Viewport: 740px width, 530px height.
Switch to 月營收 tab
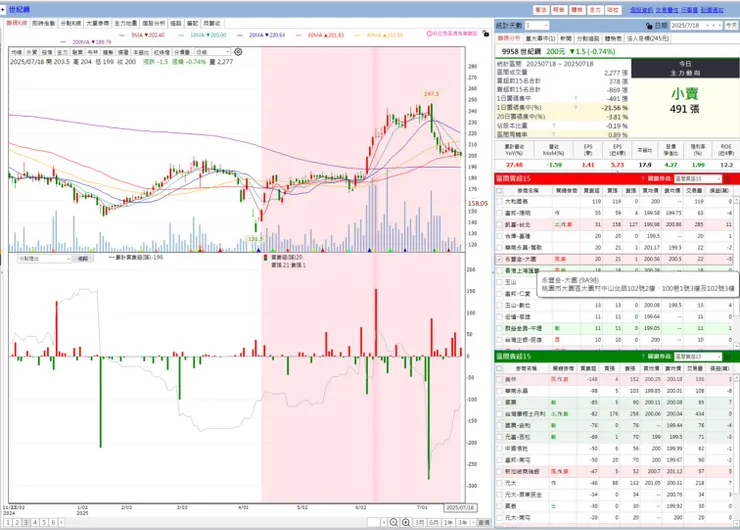click(x=211, y=23)
